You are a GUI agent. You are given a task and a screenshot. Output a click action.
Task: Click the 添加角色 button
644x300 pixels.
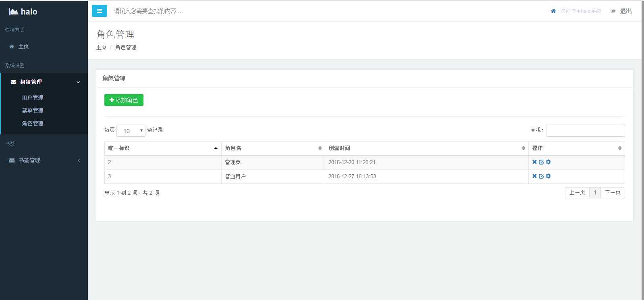coord(124,100)
